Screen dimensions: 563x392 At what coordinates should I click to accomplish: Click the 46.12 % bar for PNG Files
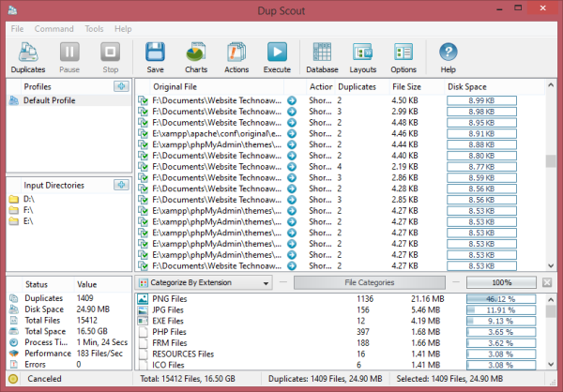click(x=501, y=298)
